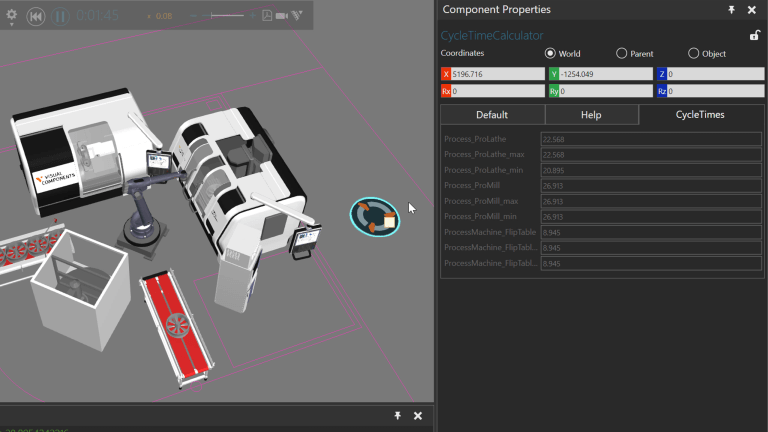Increase simulation speed with plus icon
This screenshot has height=432, width=768.
[252, 16]
